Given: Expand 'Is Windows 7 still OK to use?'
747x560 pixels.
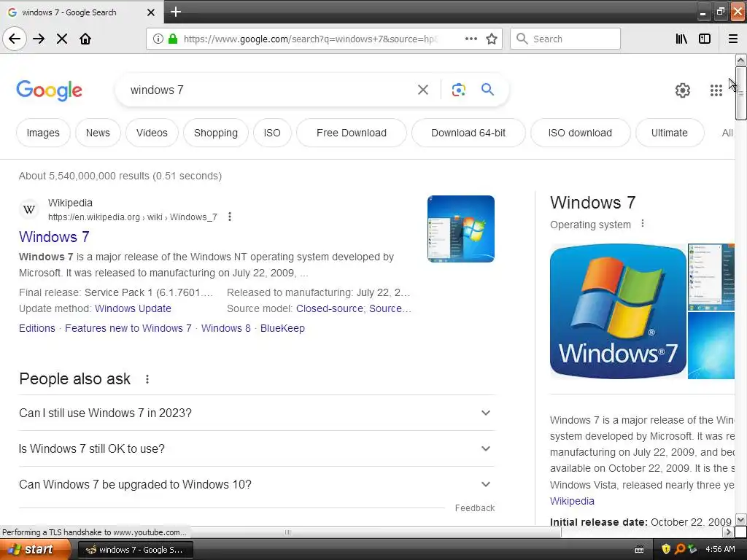Looking at the screenshot, I should 256,448.
